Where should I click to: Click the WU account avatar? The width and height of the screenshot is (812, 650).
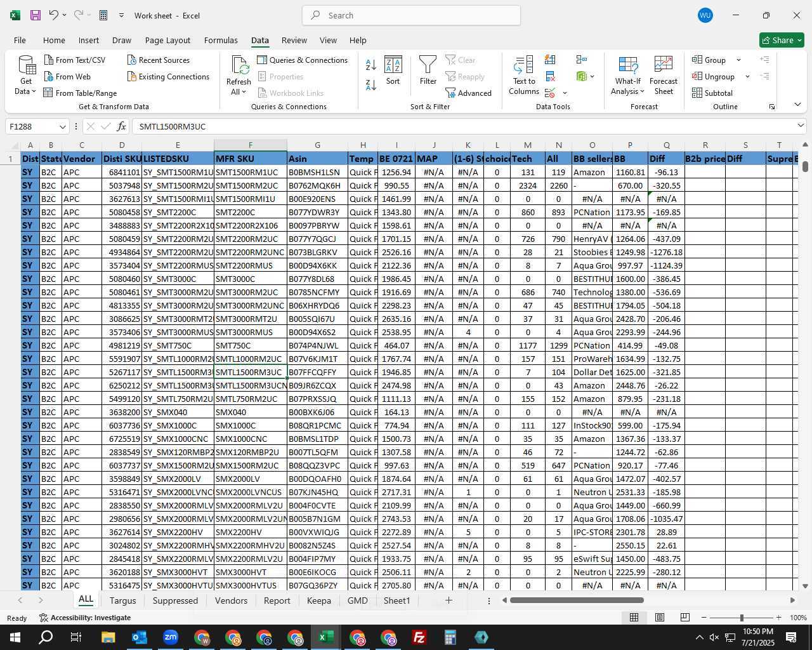(705, 15)
